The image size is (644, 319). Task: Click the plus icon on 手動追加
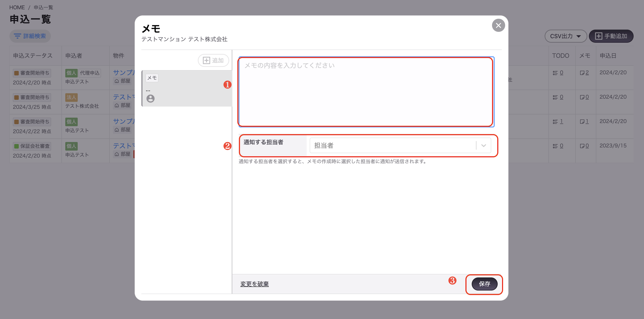pos(598,36)
